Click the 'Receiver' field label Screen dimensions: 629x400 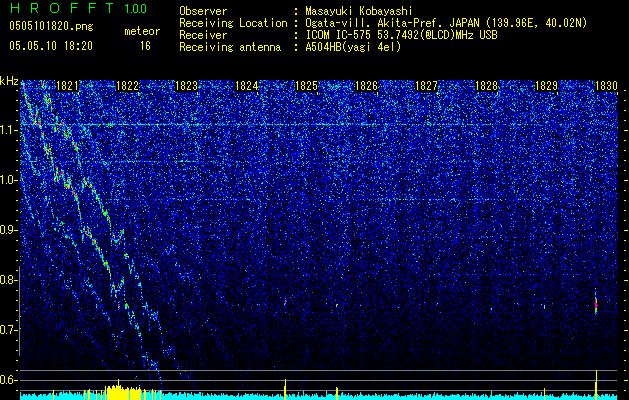pos(203,35)
